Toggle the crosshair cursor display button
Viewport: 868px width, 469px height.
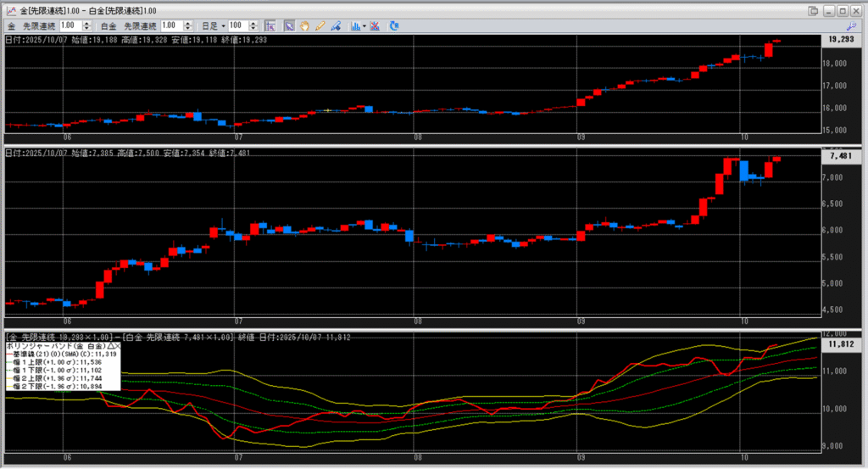[x=270, y=26]
